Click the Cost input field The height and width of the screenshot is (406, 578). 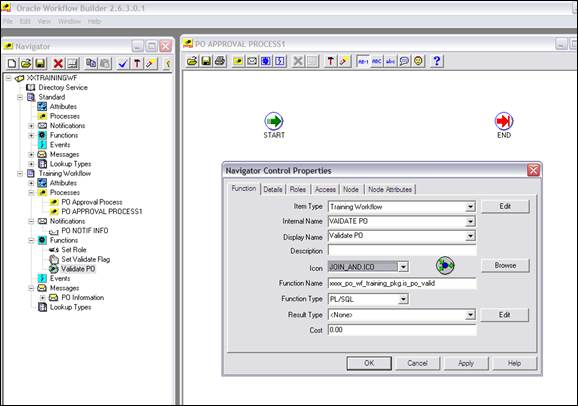(x=402, y=330)
